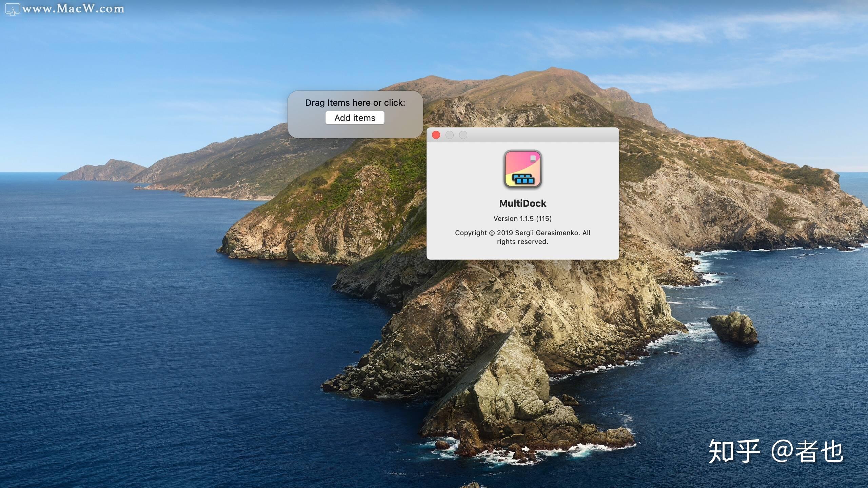Click the copyright notice text

pyautogui.click(x=522, y=237)
